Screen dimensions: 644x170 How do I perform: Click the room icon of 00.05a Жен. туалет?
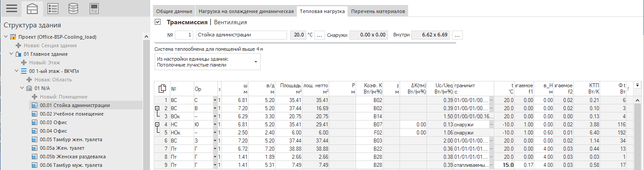pyautogui.click(x=35, y=148)
